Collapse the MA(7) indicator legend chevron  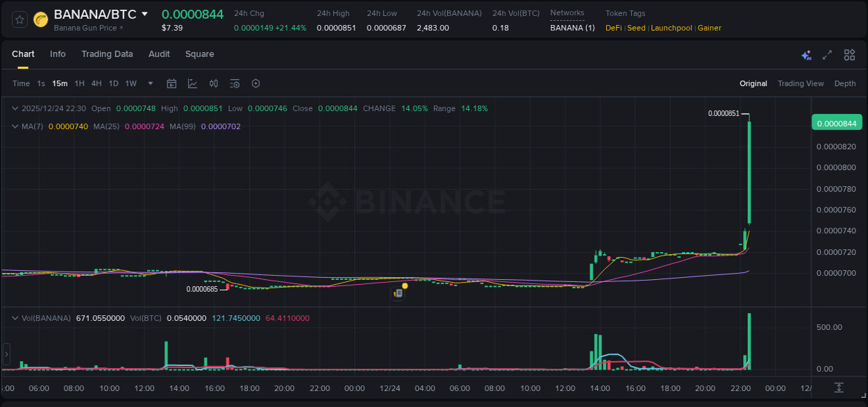(x=15, y=126)
